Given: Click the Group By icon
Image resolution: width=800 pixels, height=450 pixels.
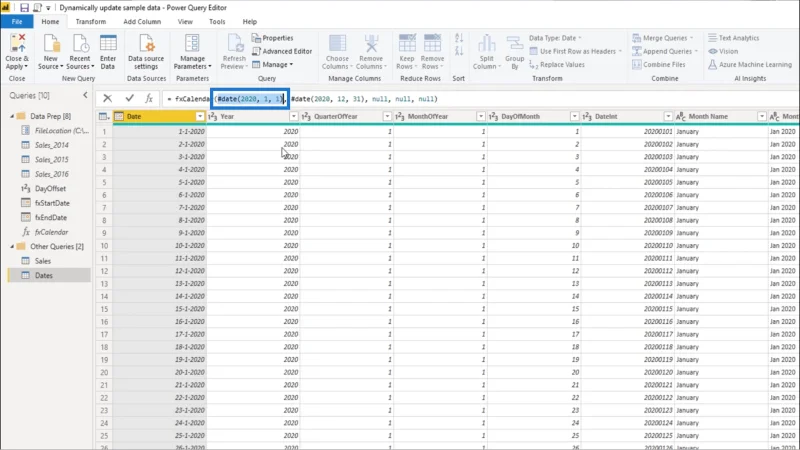Looking at the screenshot, I should click(515, 43).
